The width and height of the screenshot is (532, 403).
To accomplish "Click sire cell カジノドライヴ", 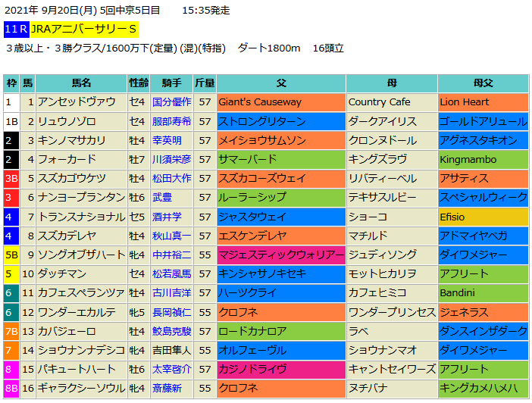I will [281, 369].
